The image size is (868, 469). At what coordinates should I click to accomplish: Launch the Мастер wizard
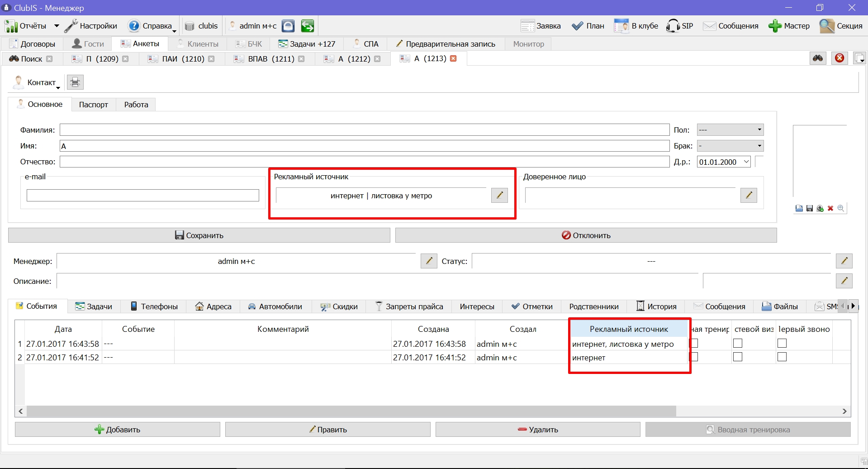(789, 26)
